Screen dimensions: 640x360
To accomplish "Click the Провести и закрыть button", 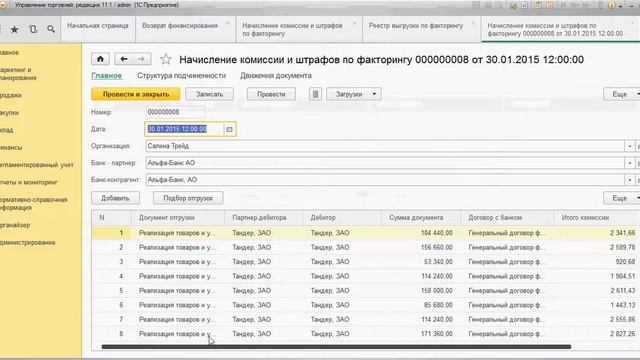I will pyautogui.click(x=136, y=94).
